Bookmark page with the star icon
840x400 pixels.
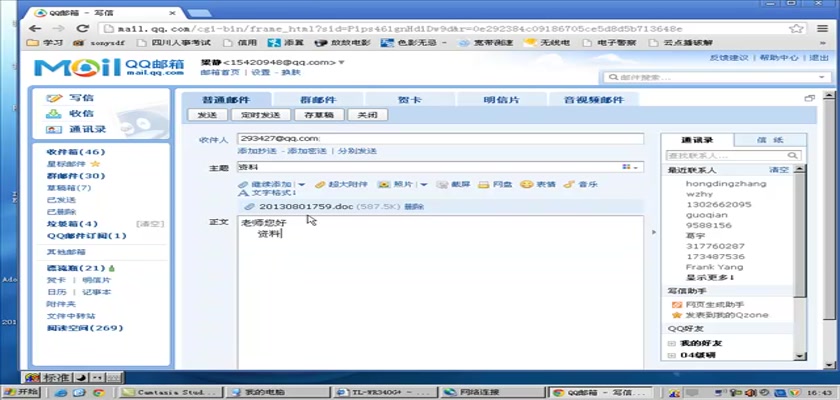(796, 28)
